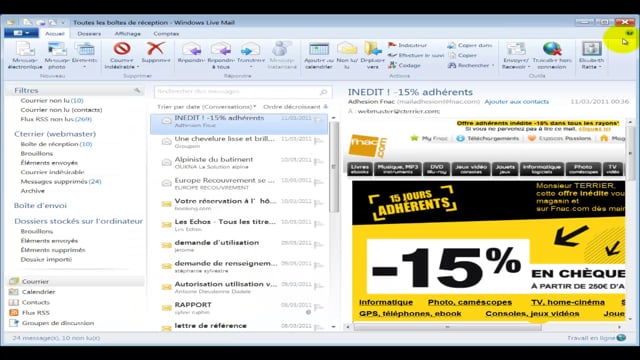
Task: Click in the Rechercher des messages field
Action: pos(237,92)
